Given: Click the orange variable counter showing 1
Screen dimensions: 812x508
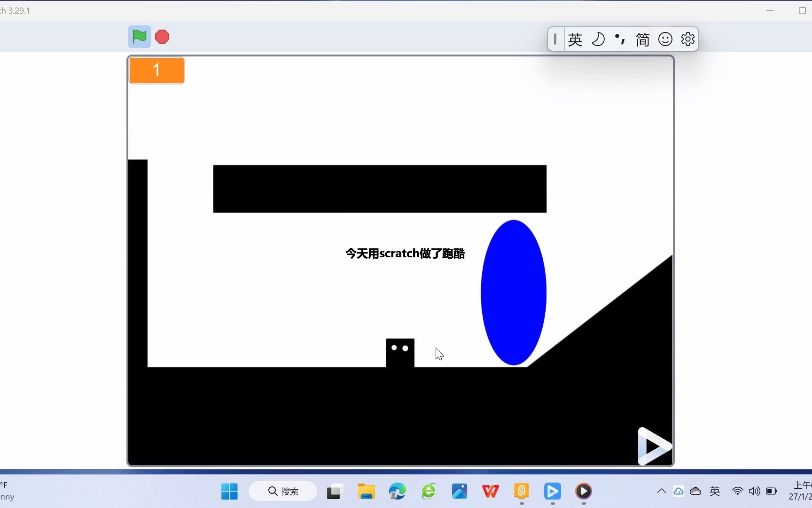Looking at the screenshot, I should tap(156, 70).
